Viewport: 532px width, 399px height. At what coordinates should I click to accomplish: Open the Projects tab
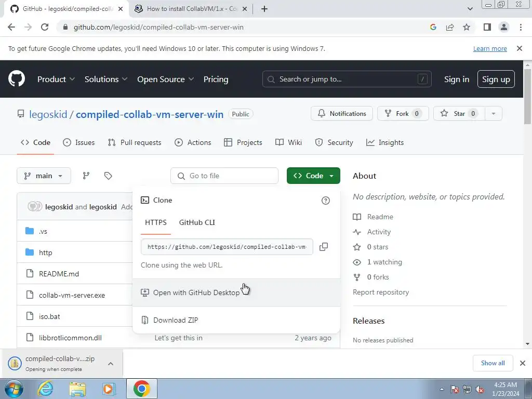tap(243, 142)
